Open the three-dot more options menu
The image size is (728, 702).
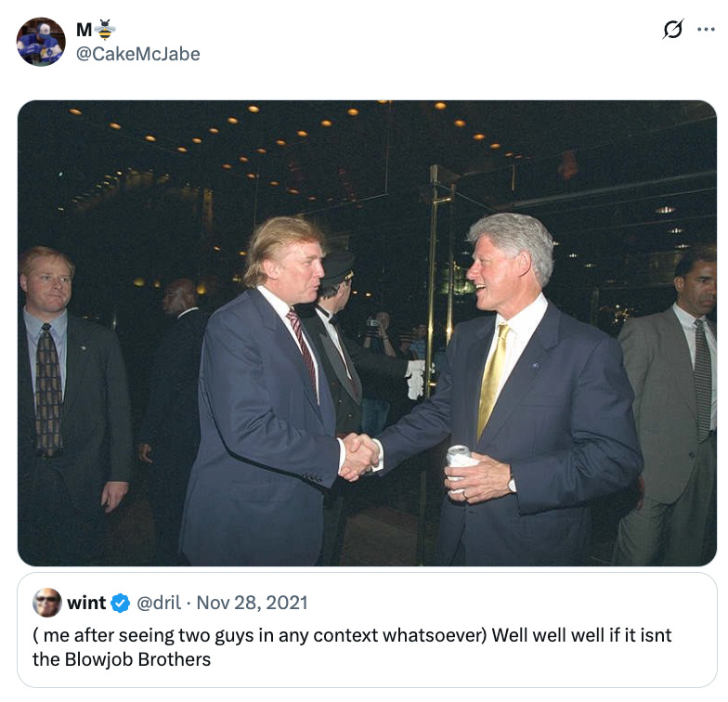tap(706, 30)
